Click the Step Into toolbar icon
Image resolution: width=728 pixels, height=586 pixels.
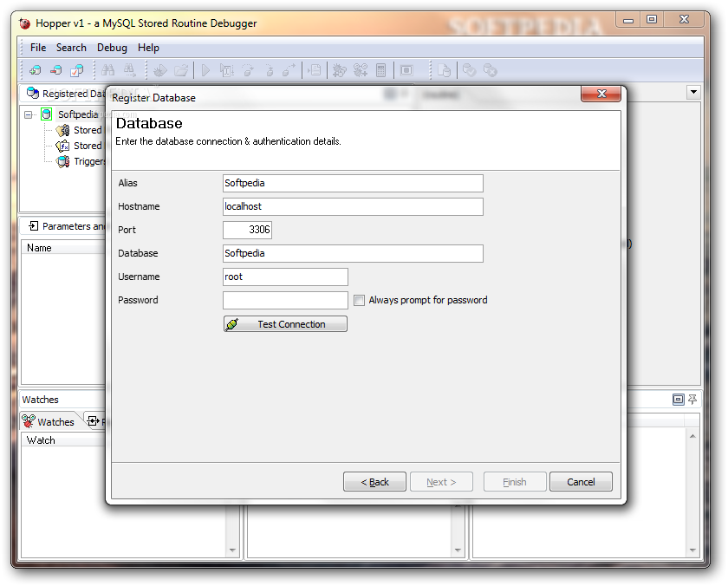270,70
